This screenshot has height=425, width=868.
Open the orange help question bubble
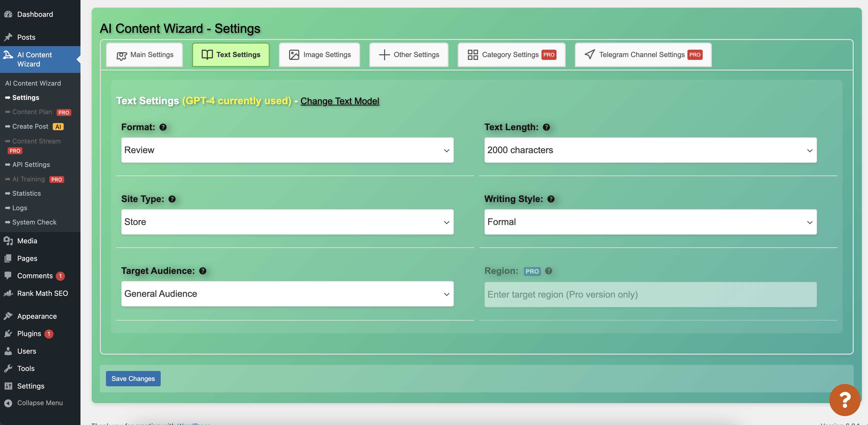(845, 400)
